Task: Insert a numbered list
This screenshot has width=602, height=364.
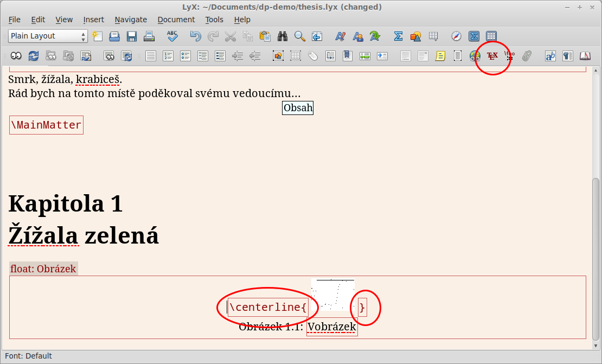Action: [168, 56]
